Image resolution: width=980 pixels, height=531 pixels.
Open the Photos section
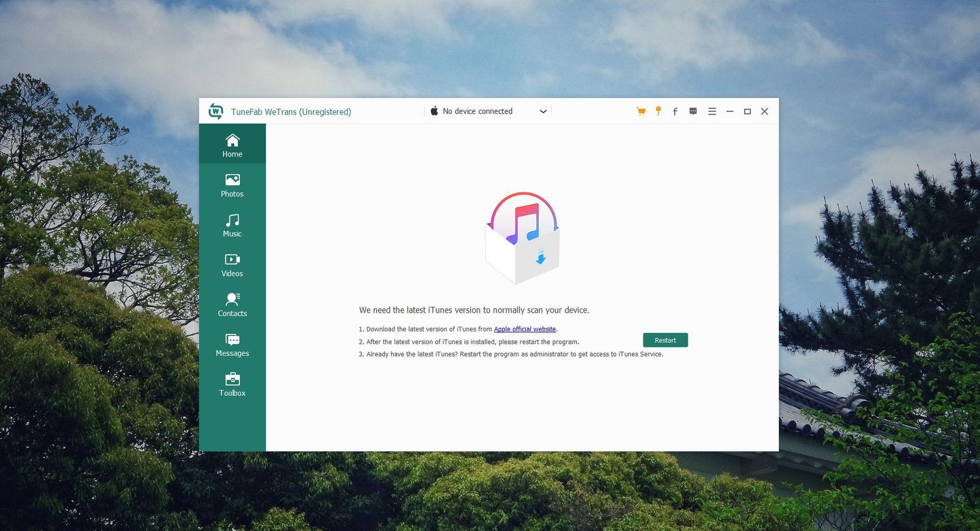pos(232,186)
